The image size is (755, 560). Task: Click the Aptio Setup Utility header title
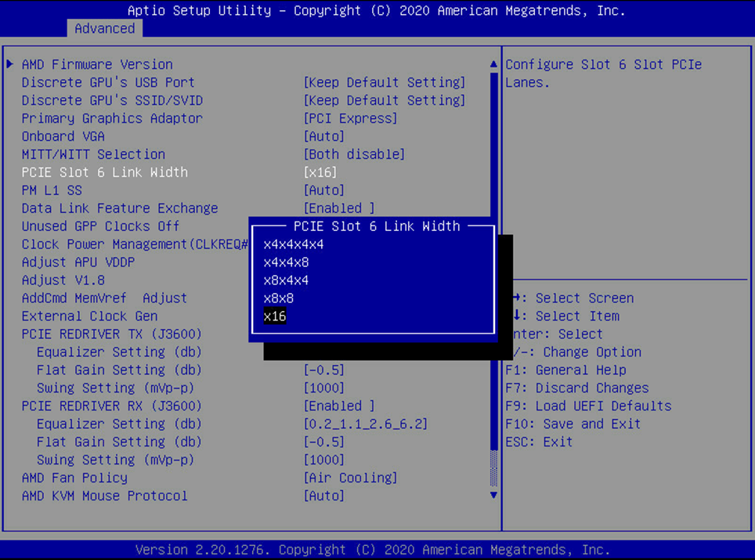tap(376, 10)
